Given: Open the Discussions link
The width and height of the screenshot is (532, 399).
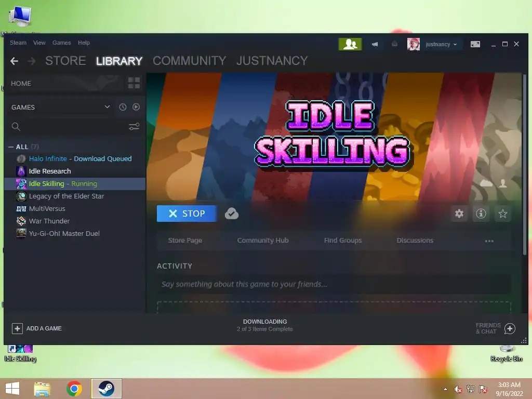Looking at the screenshot, I should tap(415, 240).
